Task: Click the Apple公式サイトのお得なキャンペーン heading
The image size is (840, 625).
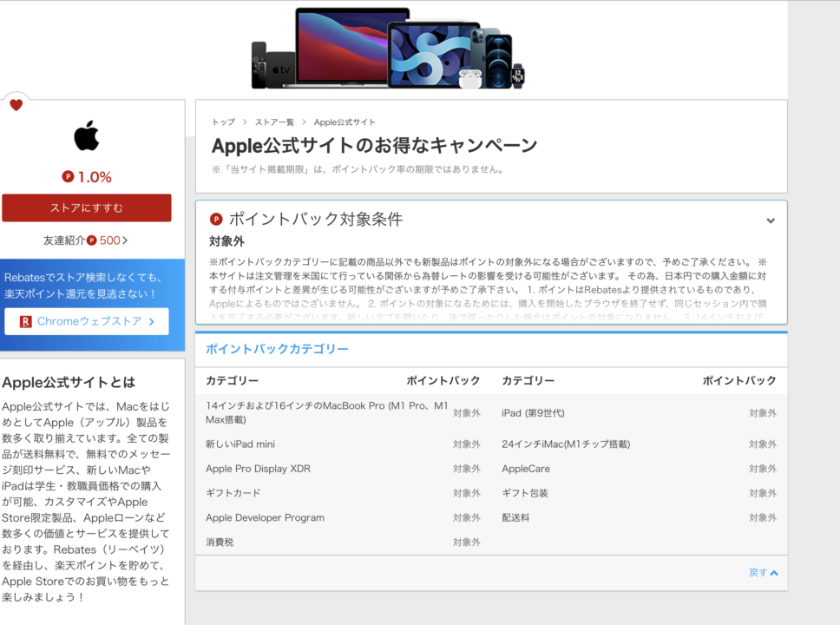Action: click(x=375, y=145)
